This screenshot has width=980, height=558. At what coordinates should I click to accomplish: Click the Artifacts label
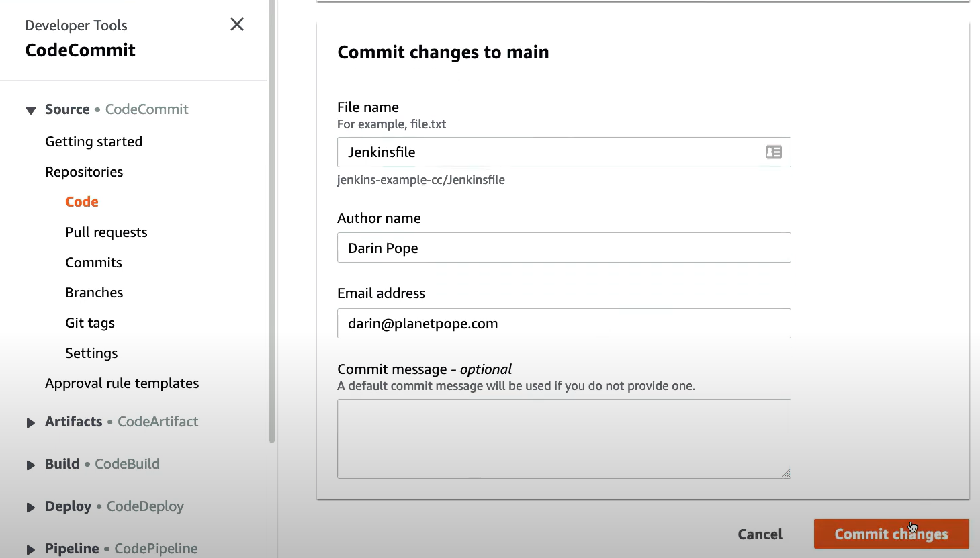74,422
